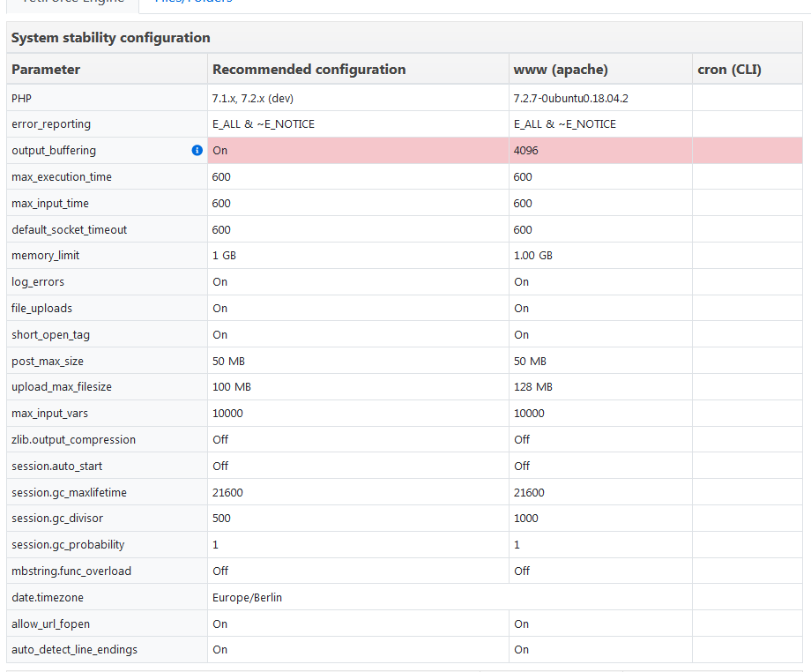Click the 'Europe/Berlin' timezone value
Viewport: 811px width, 672px height.
click(x=247, y=598)
